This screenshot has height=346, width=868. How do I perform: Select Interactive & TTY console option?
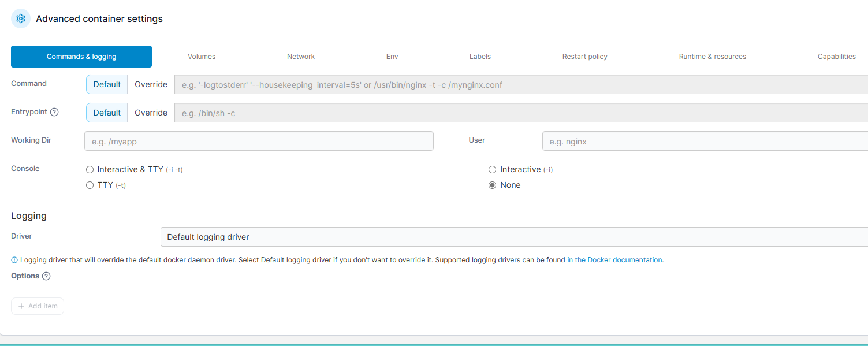click(x=90, y=170)
